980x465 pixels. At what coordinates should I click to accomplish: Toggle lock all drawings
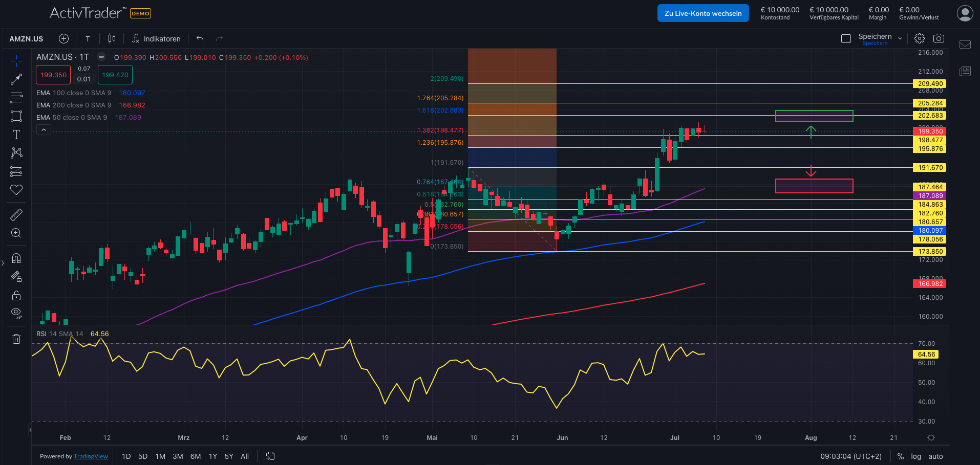click(16, 295)
